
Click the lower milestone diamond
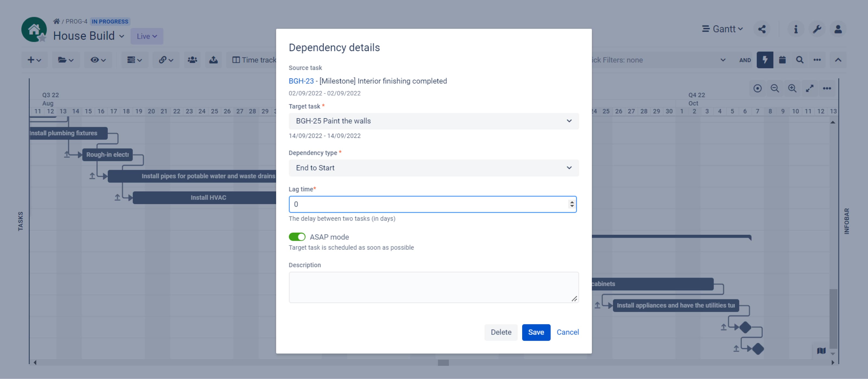(x=758, y=349)
